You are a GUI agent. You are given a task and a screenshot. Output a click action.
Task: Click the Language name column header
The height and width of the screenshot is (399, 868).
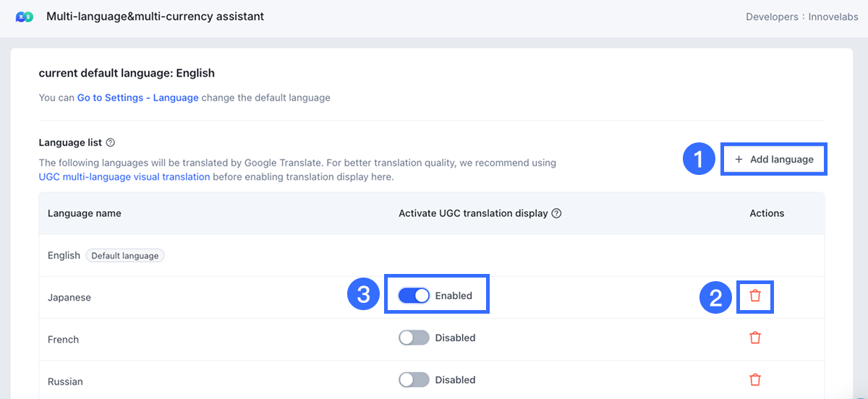click(x=85, y=213)
